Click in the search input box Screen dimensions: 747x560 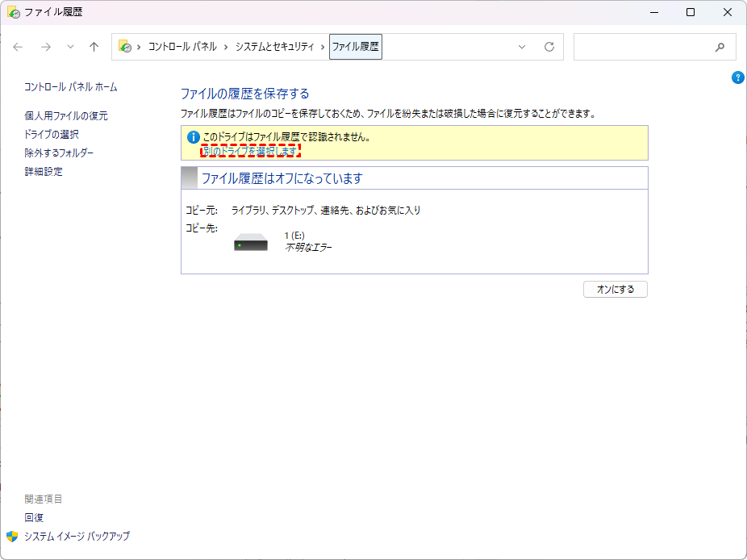[x=641, y=47]
